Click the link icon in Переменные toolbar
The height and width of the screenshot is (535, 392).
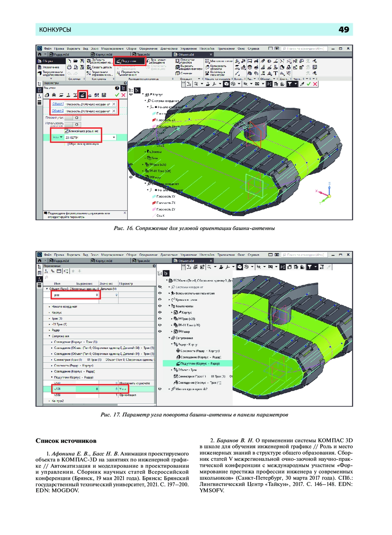[x=53, y=271]
